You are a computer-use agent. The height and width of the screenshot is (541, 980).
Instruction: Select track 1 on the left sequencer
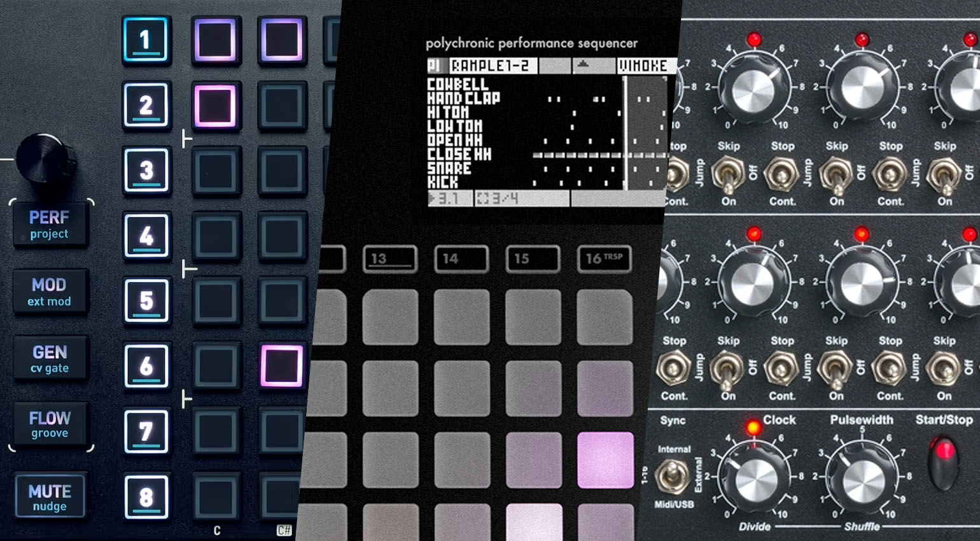pyautogui.click(x=146, y=38)
